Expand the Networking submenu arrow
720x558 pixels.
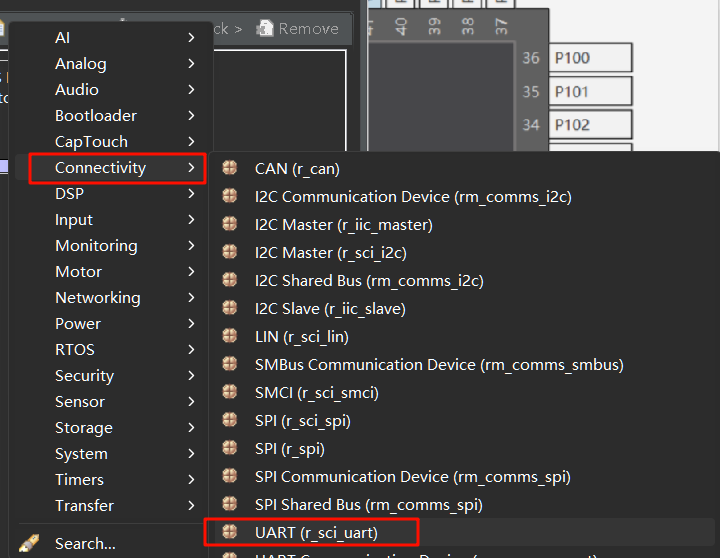191,298
